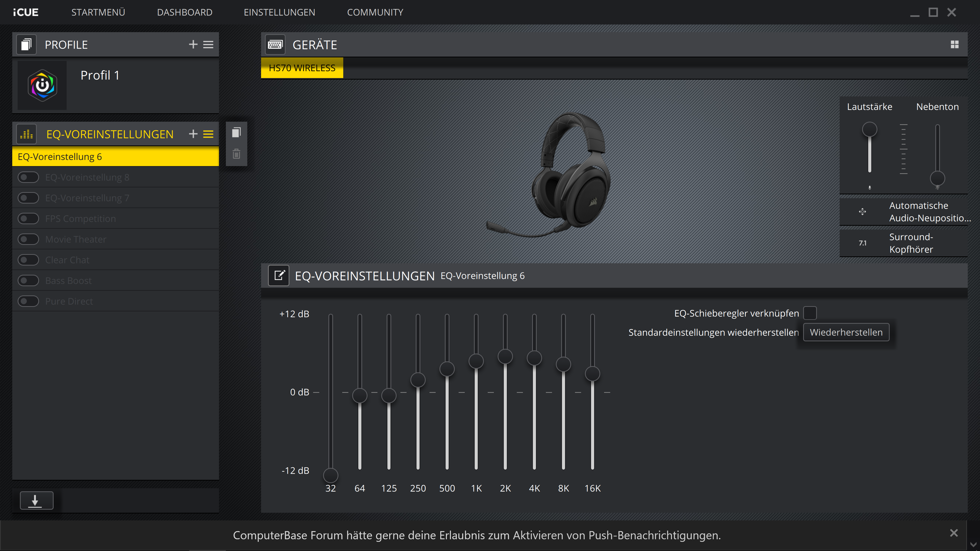This screenshot has height=551, width=980.
Task: Delete the selected EQ preset
Action: coord(236,154)
